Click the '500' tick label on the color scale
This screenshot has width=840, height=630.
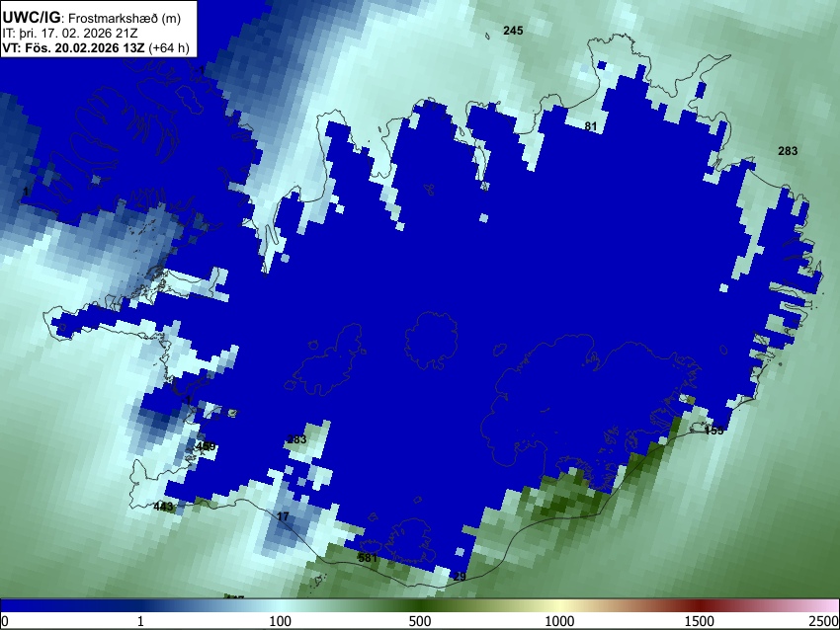tap(419, 621)
